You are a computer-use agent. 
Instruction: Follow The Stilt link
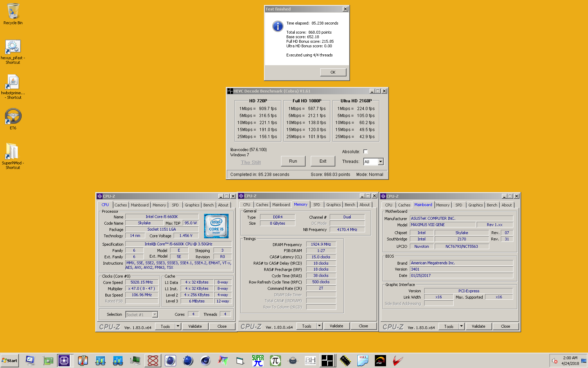(x=251, y=162)
